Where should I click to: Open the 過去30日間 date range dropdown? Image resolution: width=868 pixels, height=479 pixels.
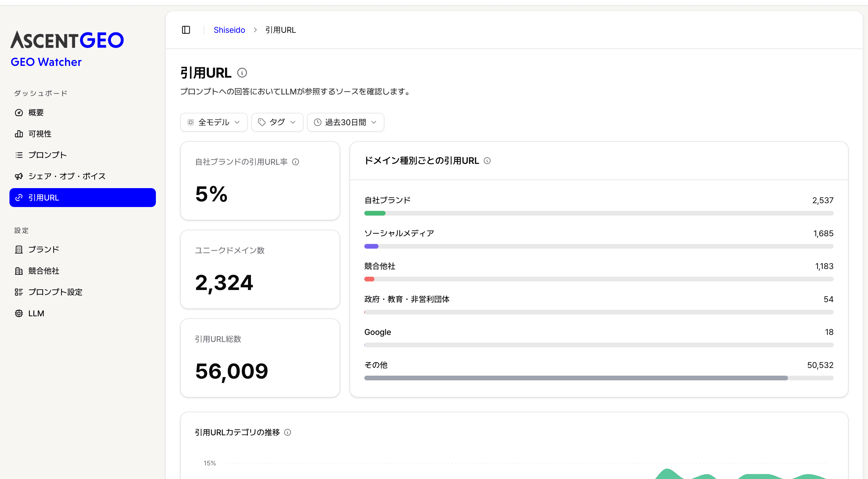coord(345,122)
